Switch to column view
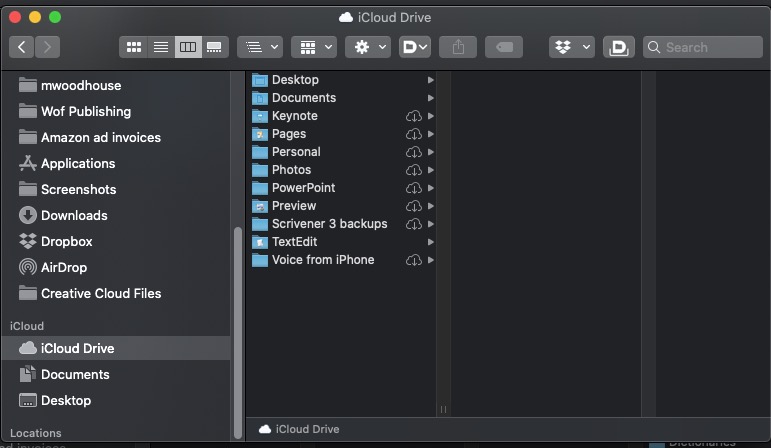 188,47
